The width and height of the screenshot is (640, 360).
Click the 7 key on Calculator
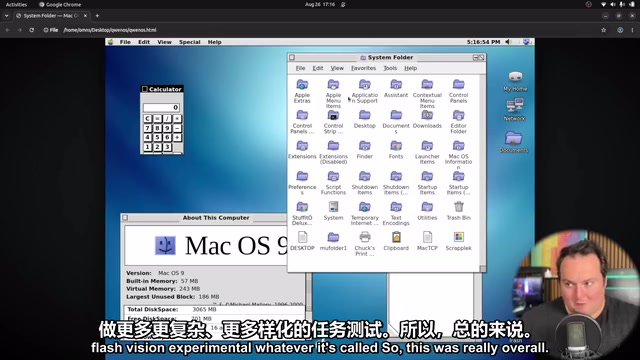pyautogui.click(x=147, y=128)
